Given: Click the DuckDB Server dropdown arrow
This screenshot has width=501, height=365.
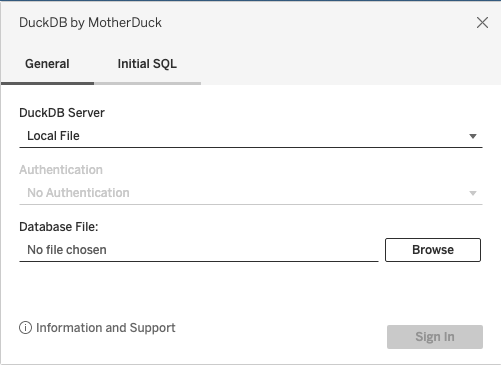Looking at the screenshot, I should click(x=473, y=136).
